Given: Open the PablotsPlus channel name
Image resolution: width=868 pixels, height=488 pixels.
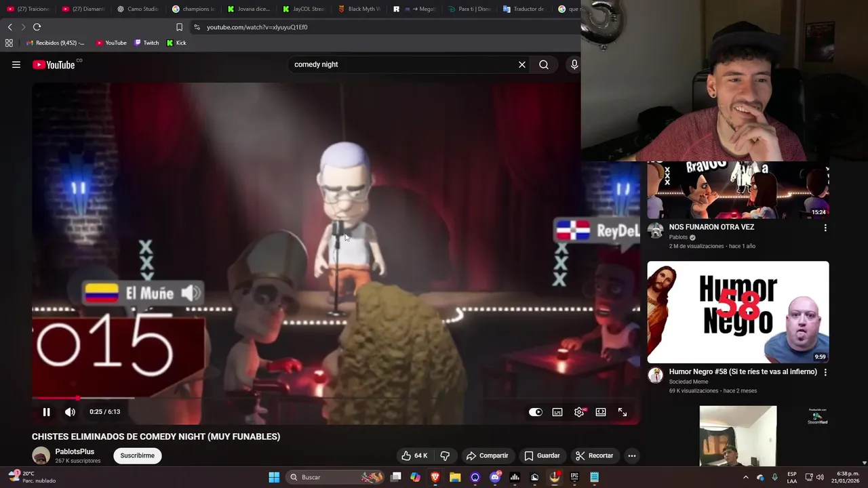Looking at the screenshot, I should coord(75,451).
